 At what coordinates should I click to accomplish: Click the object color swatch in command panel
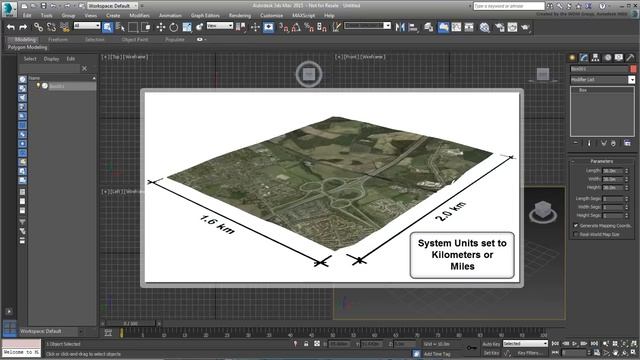(633, 69)
